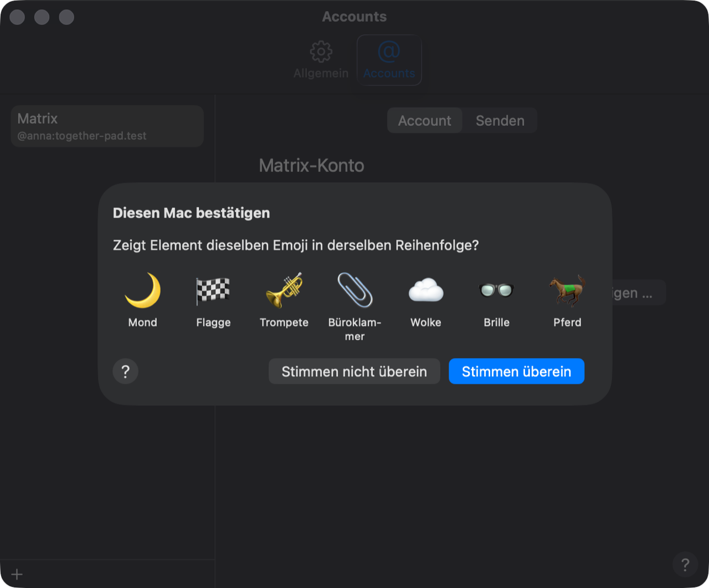Click the 'Büroklammer' label text
The image size is (709, 588).
pos(355,329)
